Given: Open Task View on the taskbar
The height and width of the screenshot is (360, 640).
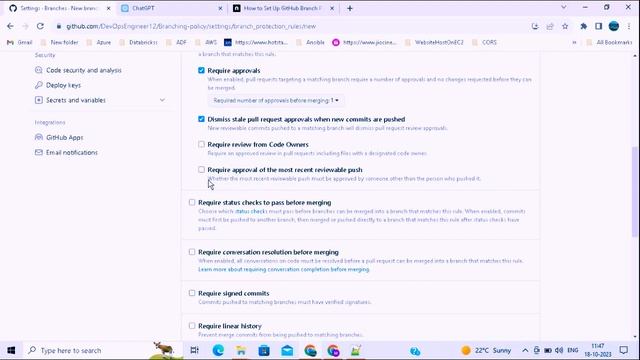Looking at the screenshot, I should pyautogui.click(x=195, y=350).
